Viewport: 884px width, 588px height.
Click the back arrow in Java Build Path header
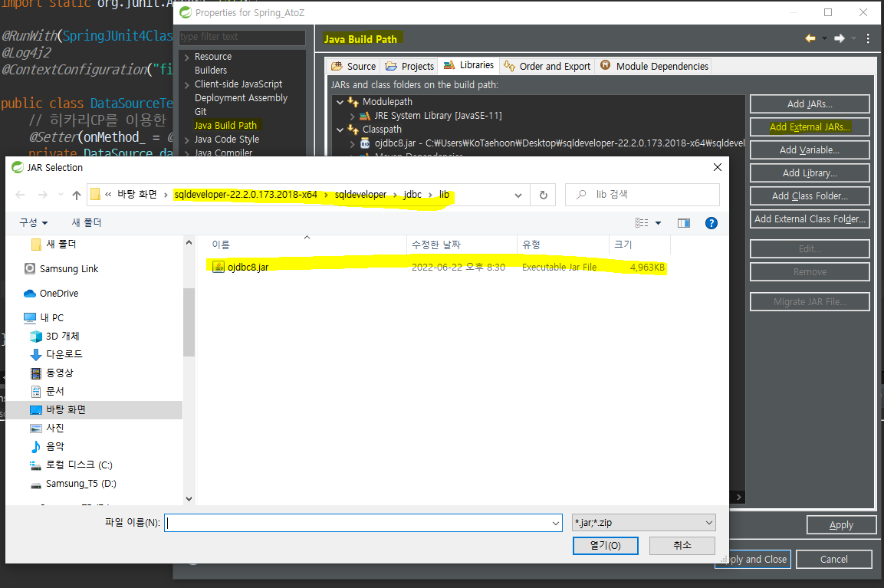[810, 38]
